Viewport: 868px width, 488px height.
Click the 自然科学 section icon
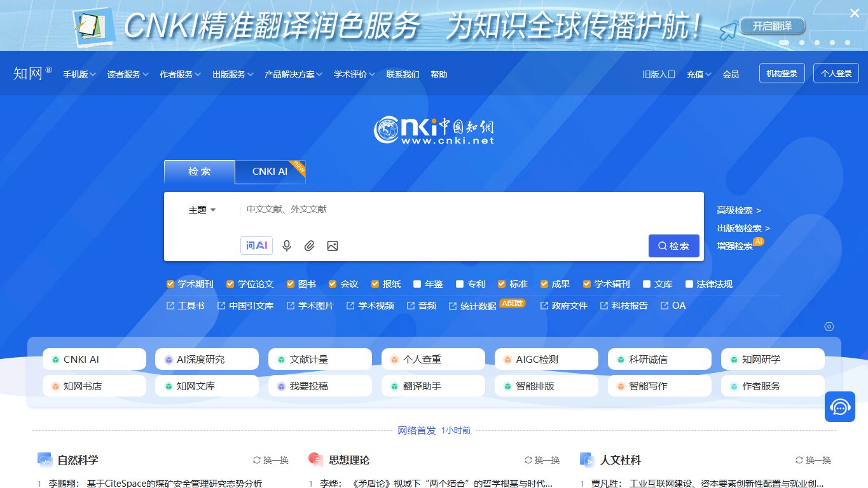click(x=45, y=459)
